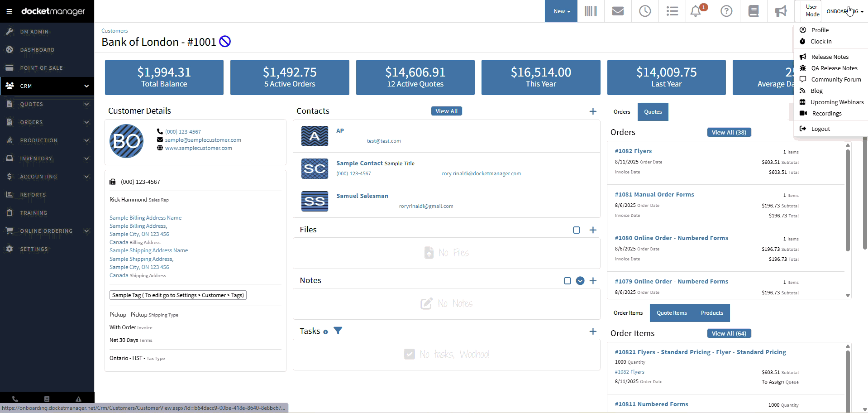Click the Tasks filter funnel icon
Image resolution: width=868 pixels, height=413 pixels.
coord(338,331)
